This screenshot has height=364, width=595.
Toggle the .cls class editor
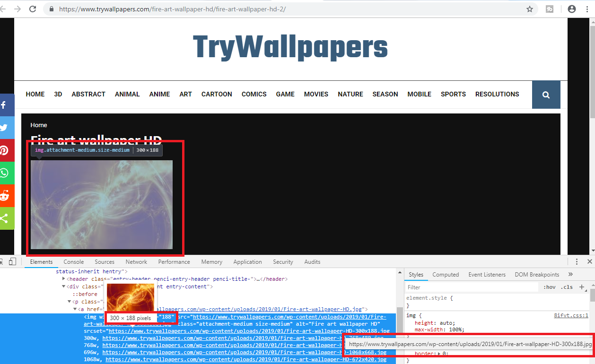(x=567, y=287)
